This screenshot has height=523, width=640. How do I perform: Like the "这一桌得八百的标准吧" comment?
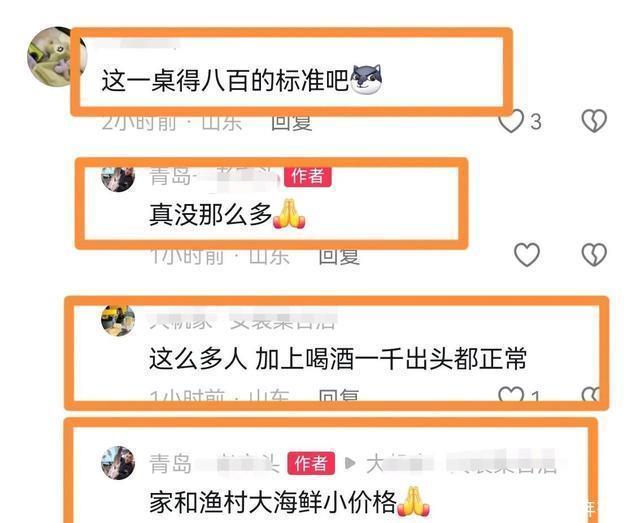point(511,121)
